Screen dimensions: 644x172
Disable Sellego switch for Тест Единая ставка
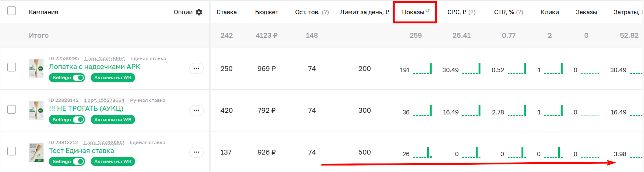point(79,161)
